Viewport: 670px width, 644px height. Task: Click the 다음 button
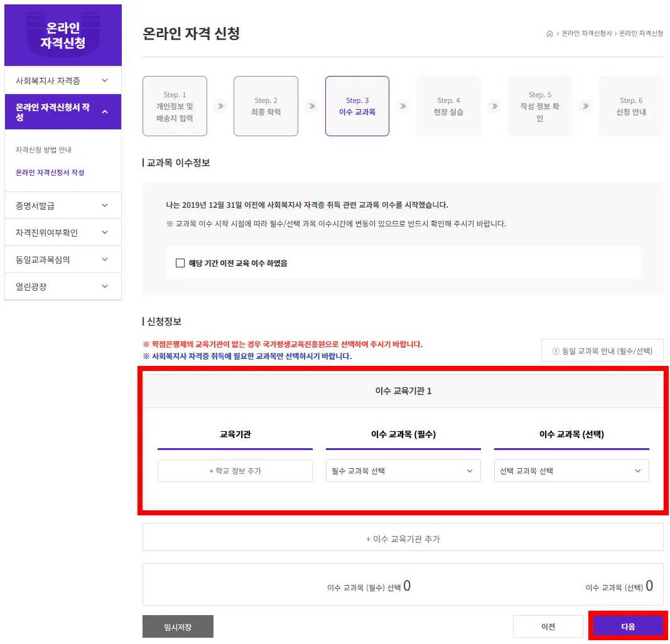628,626
